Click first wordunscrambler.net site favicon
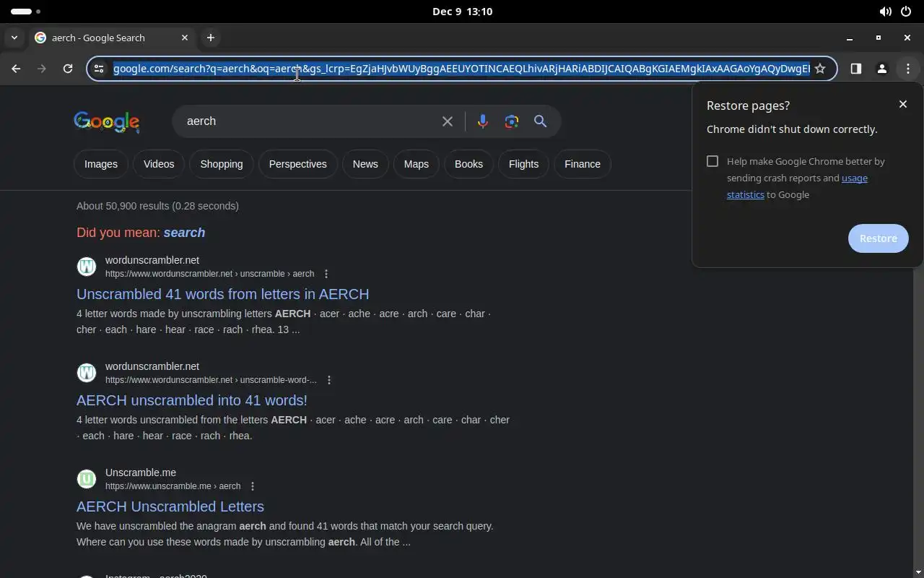 [x=87, y=267]
